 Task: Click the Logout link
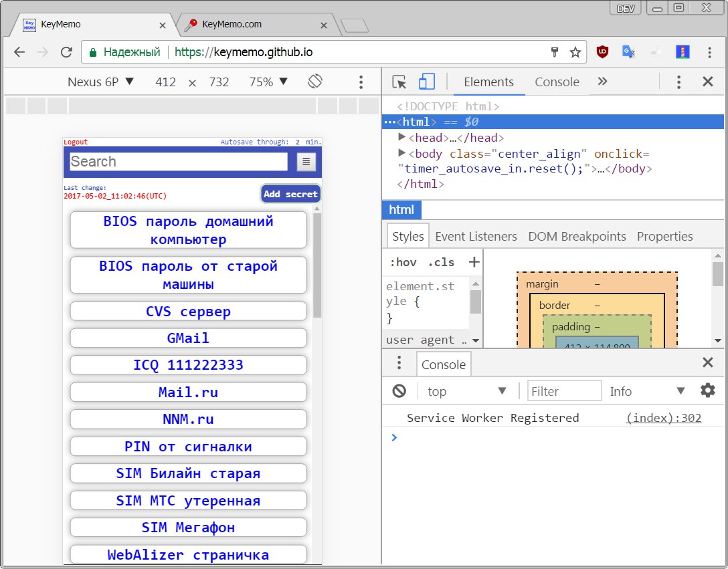coord(75,142)
